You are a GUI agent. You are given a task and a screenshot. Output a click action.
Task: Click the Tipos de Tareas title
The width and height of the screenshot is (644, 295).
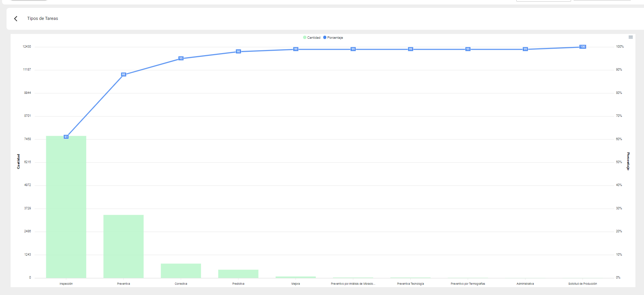42,19
